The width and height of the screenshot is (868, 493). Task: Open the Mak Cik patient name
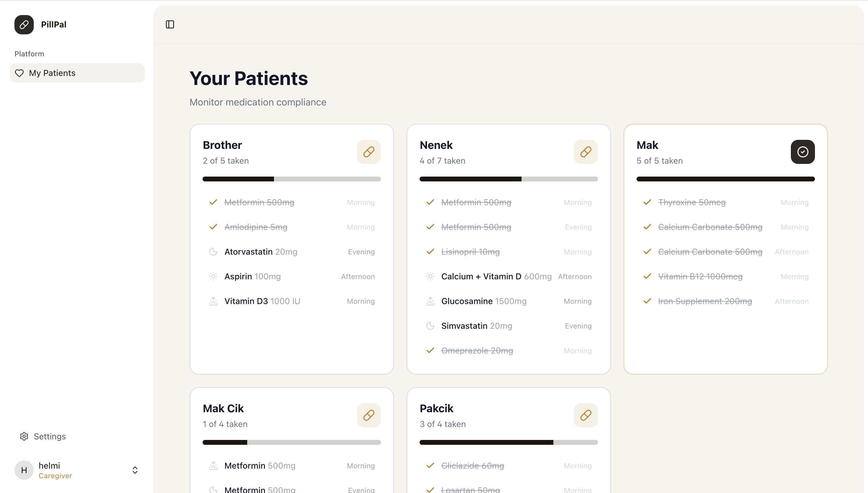(223, 409)
